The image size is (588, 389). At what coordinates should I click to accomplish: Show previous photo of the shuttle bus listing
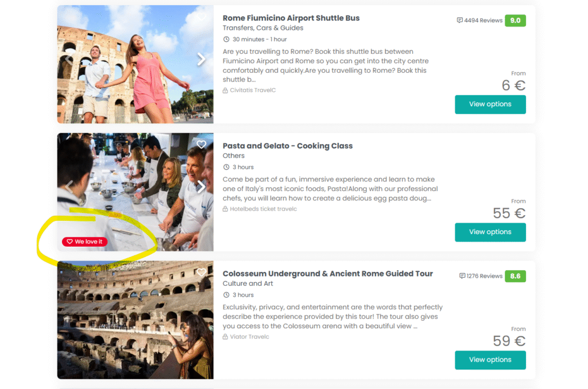pyautogui.click(x=69, y=59)
